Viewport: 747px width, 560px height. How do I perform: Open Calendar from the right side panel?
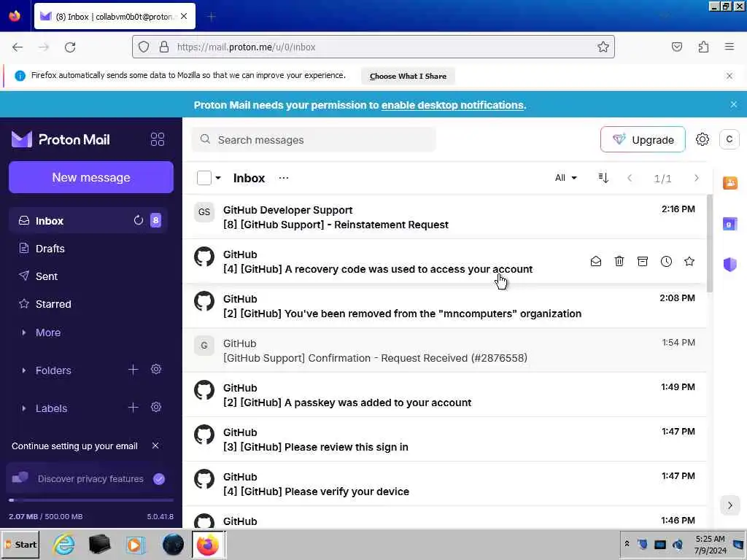pyautogui.click(x=729, y=224)
